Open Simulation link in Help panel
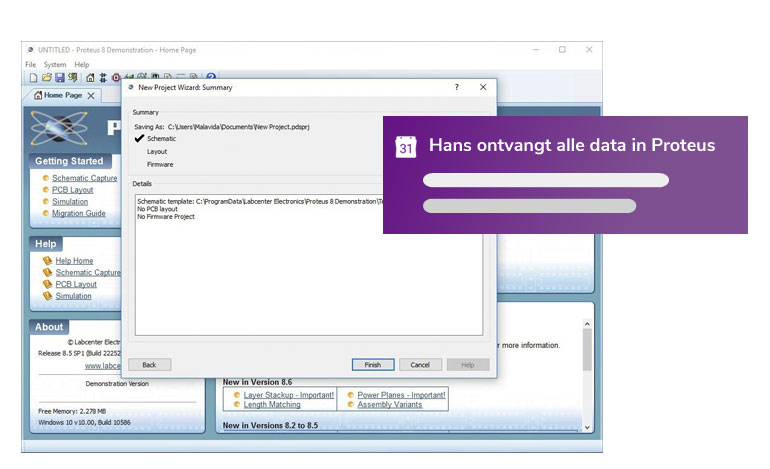This screenshot has width=770, height=469. pos(74,296)
